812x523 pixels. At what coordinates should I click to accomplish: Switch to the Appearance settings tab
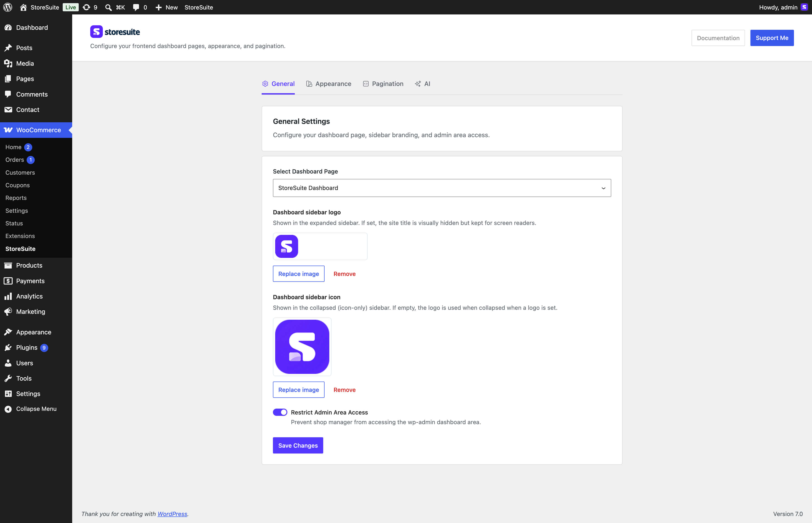click(x=328, y=84)
